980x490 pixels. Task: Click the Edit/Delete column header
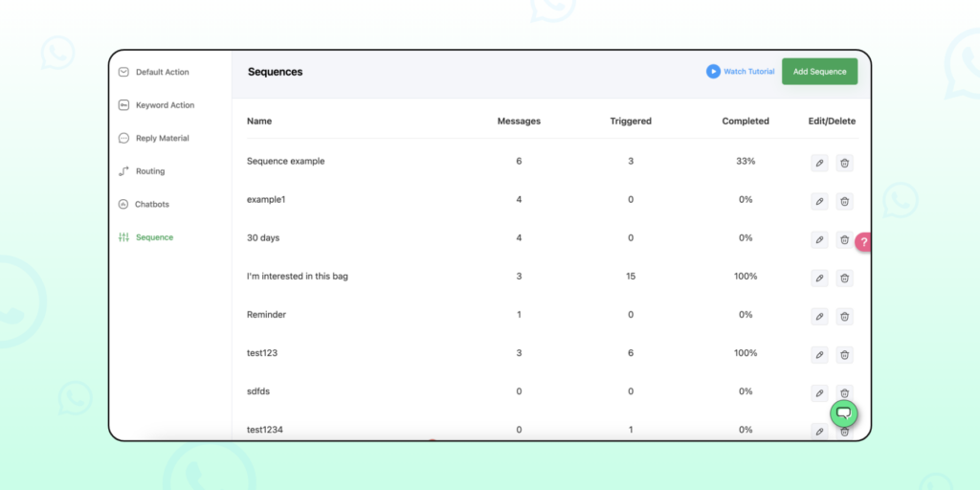tap(832, 122)
